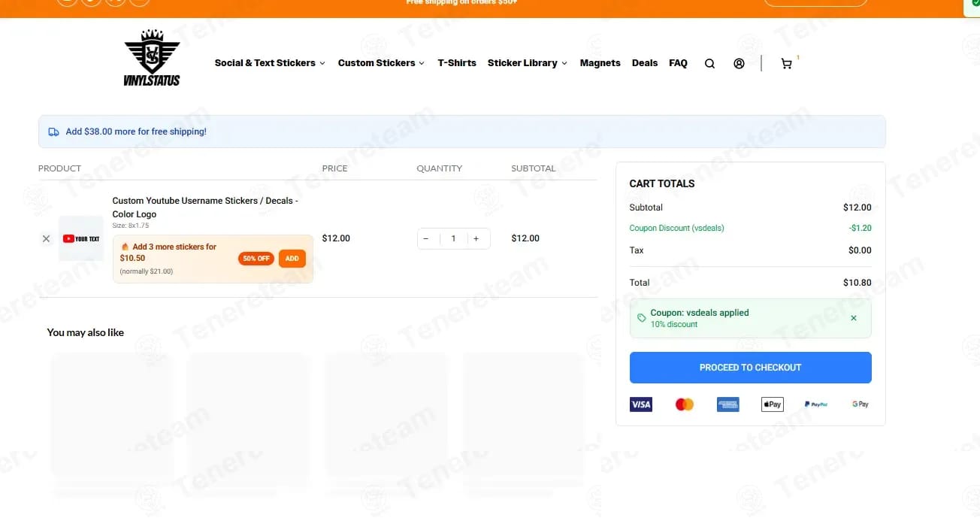Click the Visa payment icon

[x=641, y=404]
